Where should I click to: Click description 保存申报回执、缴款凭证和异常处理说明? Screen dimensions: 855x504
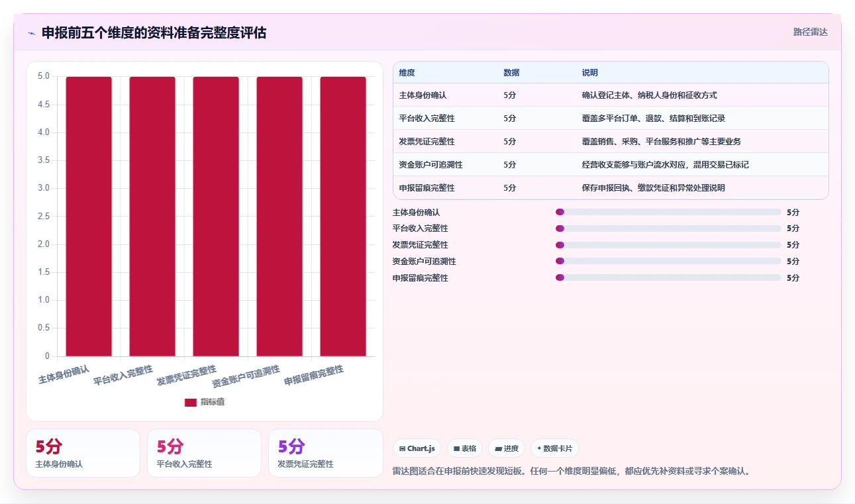[x=654, y=188]
